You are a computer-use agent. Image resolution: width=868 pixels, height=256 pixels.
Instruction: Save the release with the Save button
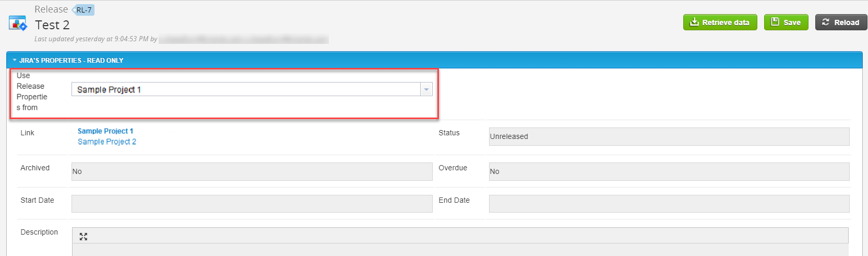tap(786, 22)
